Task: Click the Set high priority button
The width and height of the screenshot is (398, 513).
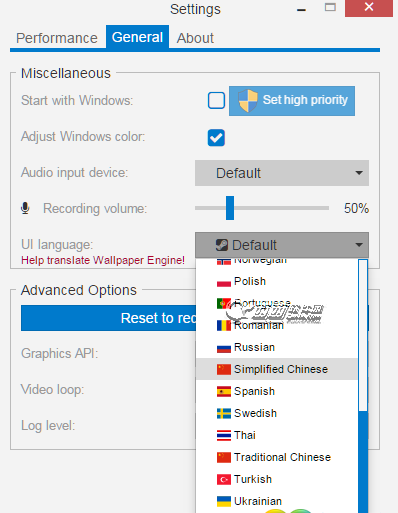Action: pos(292,101)
